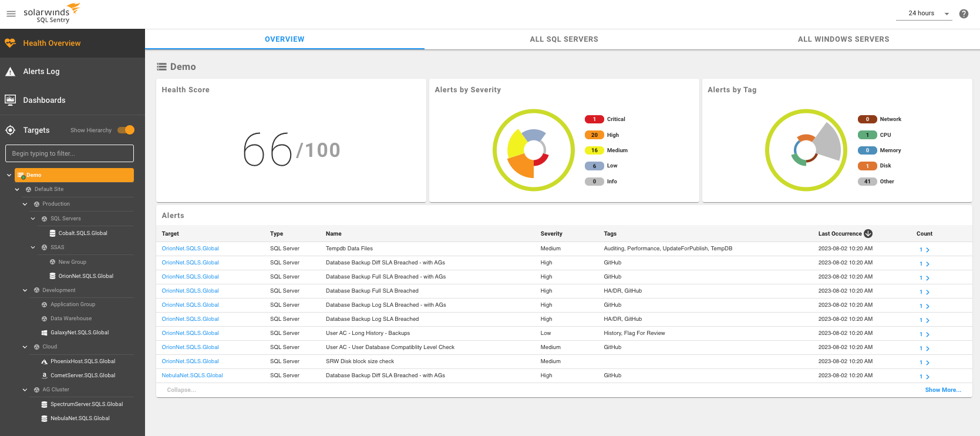Open Alerts Log in sidebar

(72, 72)
